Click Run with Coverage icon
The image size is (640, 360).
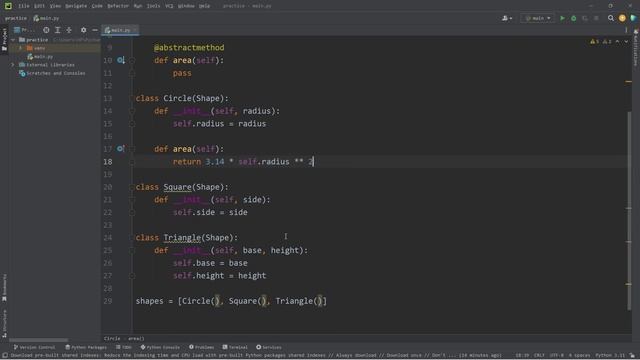585,18
